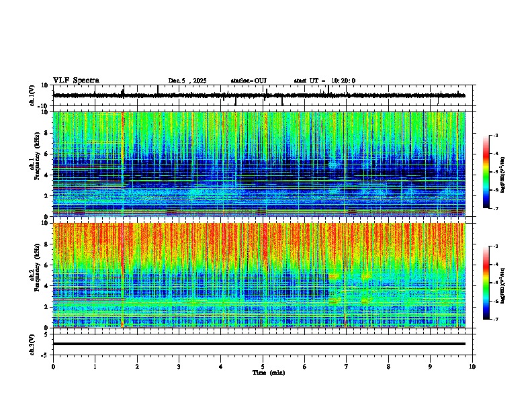
Task: Click time axis tick label '7'
Action: (347, 367)
